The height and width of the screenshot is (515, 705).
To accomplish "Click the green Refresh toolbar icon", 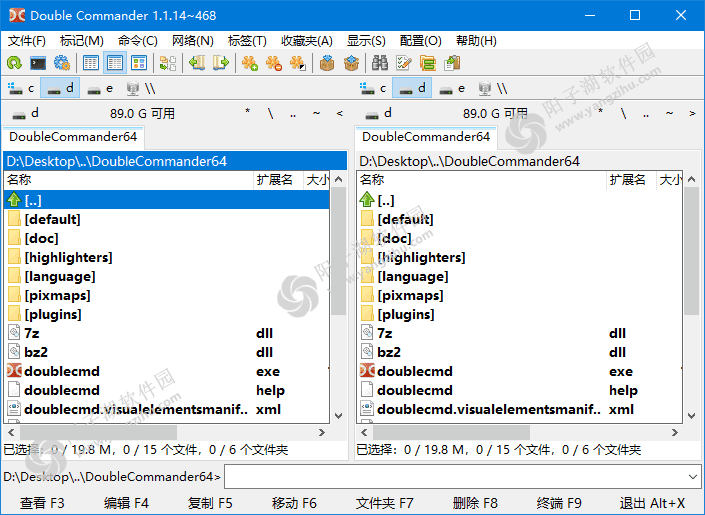I will (14, 63).
